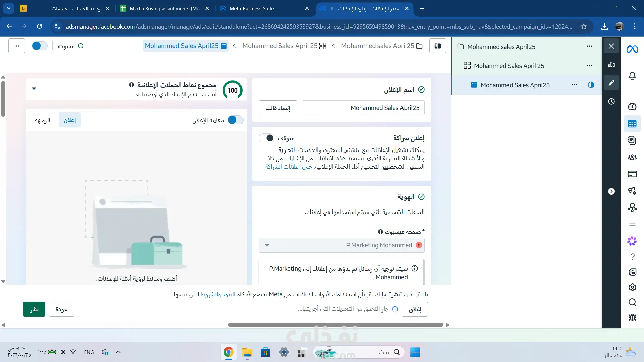Open the megaphone advertising settings icon
Viewport: 644px width, 362px height.
point(632,191)
